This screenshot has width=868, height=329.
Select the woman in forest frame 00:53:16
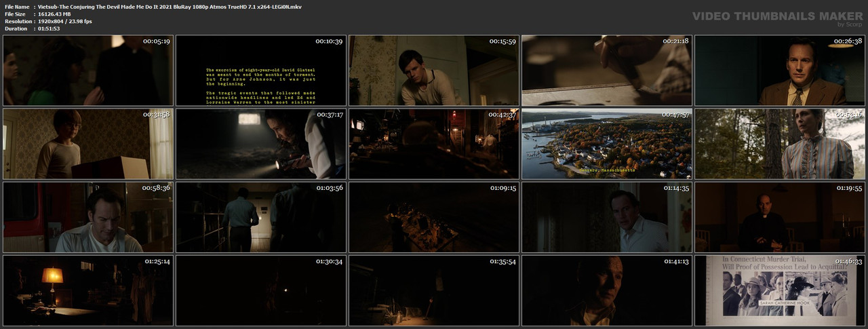(780, 144)
